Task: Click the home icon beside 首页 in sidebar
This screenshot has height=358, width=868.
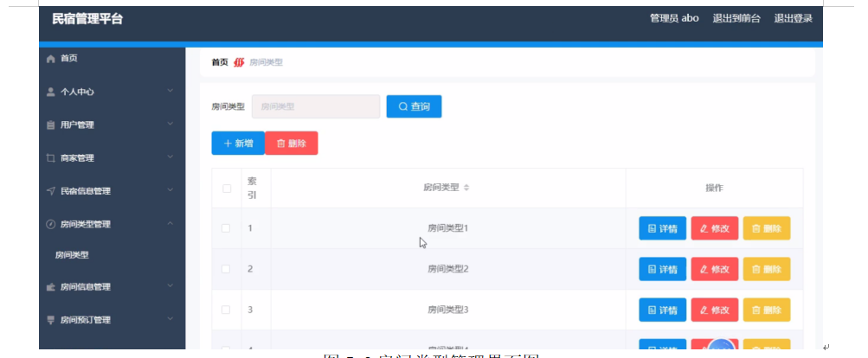Action: [51, 59]
